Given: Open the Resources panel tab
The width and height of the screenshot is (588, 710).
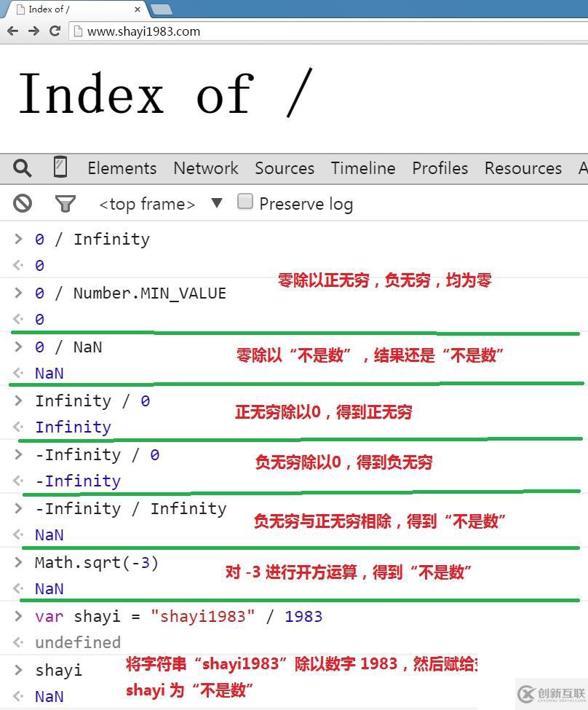Looking at the screenshot, I should pos(523,168).
